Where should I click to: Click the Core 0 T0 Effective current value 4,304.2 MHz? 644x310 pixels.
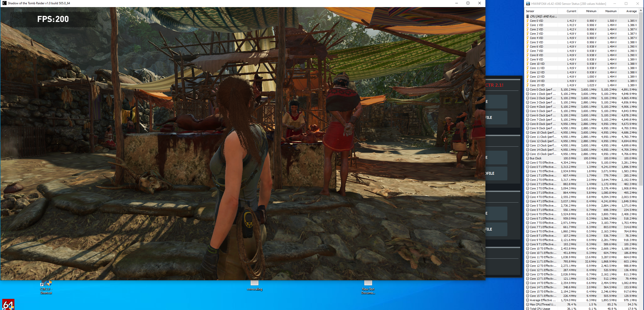[x=568, y=163]
